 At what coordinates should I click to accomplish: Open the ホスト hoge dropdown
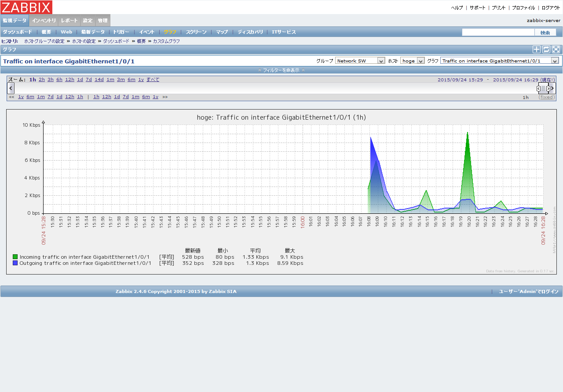click(412, 60)
